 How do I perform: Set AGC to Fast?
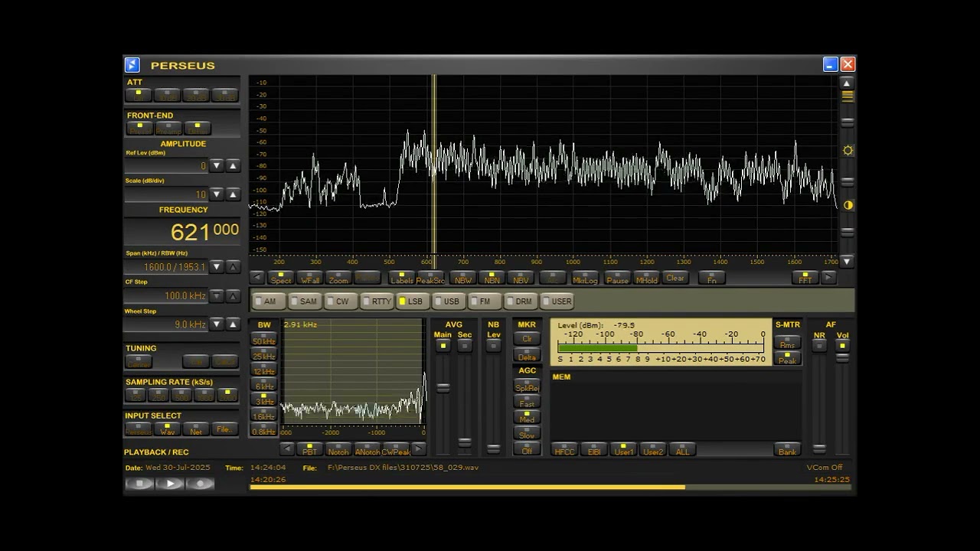527,402
